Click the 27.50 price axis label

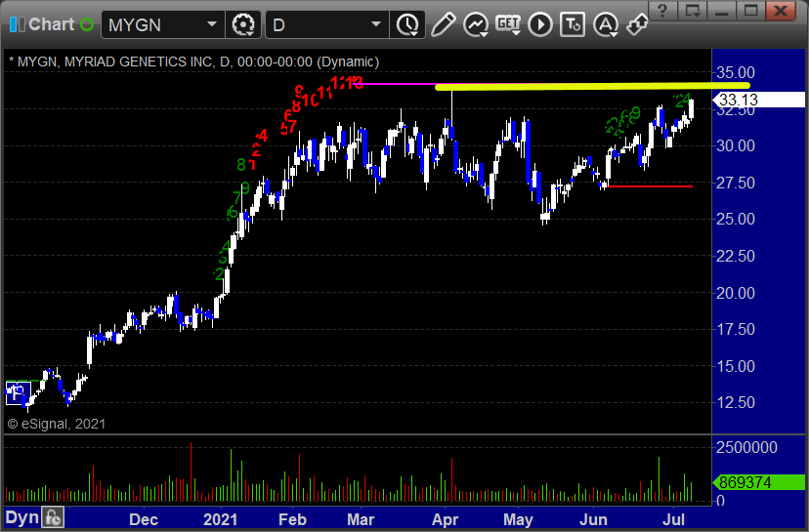click(735, 183)
